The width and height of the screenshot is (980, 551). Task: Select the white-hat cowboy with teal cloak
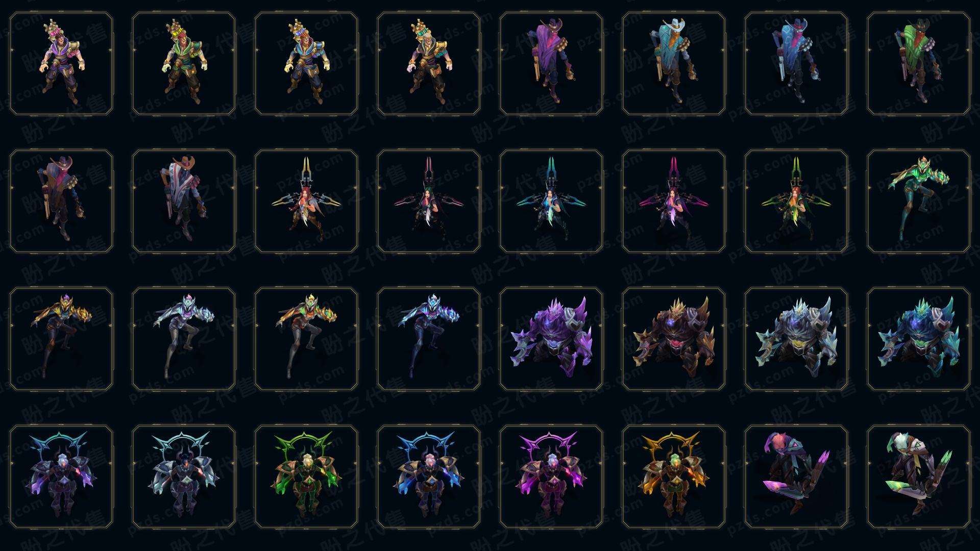click(674, 64)
